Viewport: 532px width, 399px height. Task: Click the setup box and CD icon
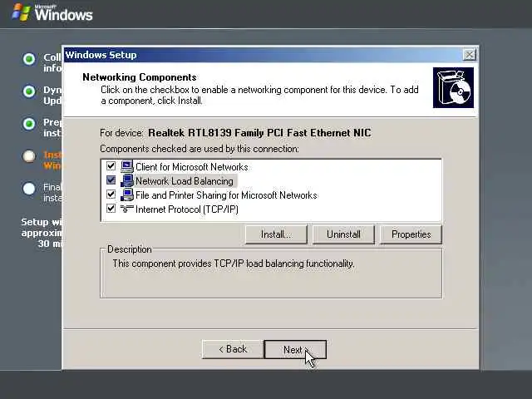coord(453,87)
